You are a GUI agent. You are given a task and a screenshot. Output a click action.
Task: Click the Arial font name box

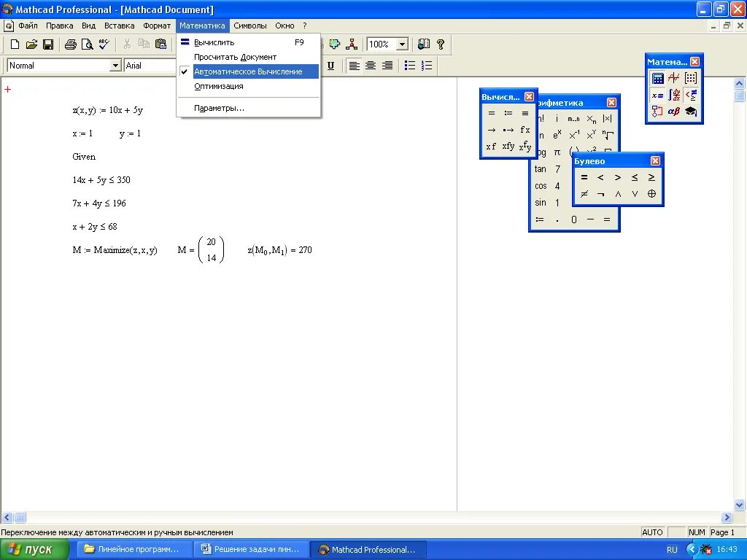coord(150,66)
